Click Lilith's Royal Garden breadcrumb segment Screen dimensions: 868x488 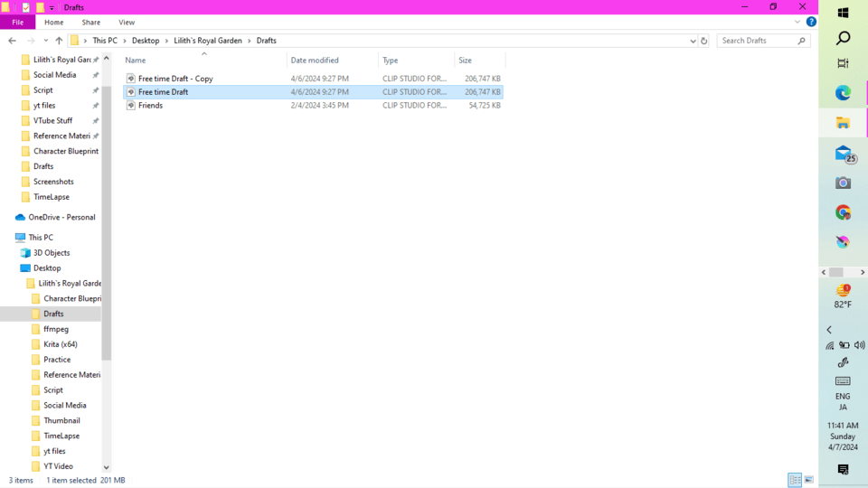[x=208, y=41]
